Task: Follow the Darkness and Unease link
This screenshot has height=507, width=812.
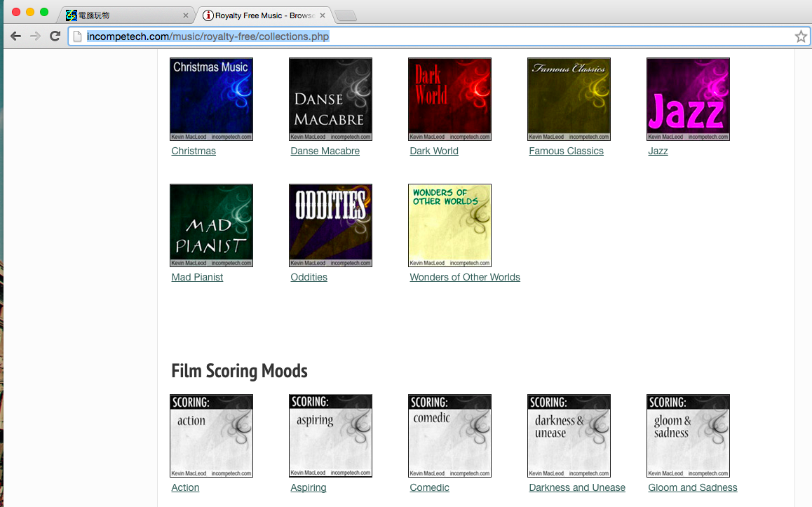Action: (577, 487)
